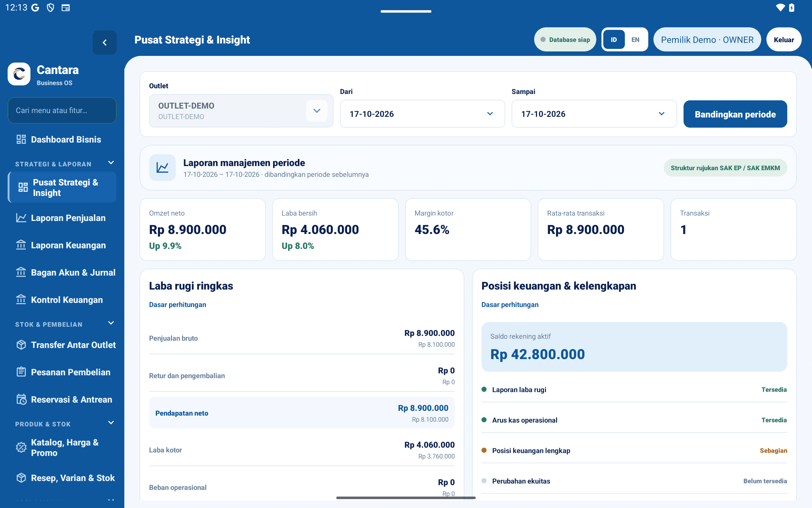Click Dashboard Bisnis grid icon
Screen dimensions: 812x508
point(21,139)
